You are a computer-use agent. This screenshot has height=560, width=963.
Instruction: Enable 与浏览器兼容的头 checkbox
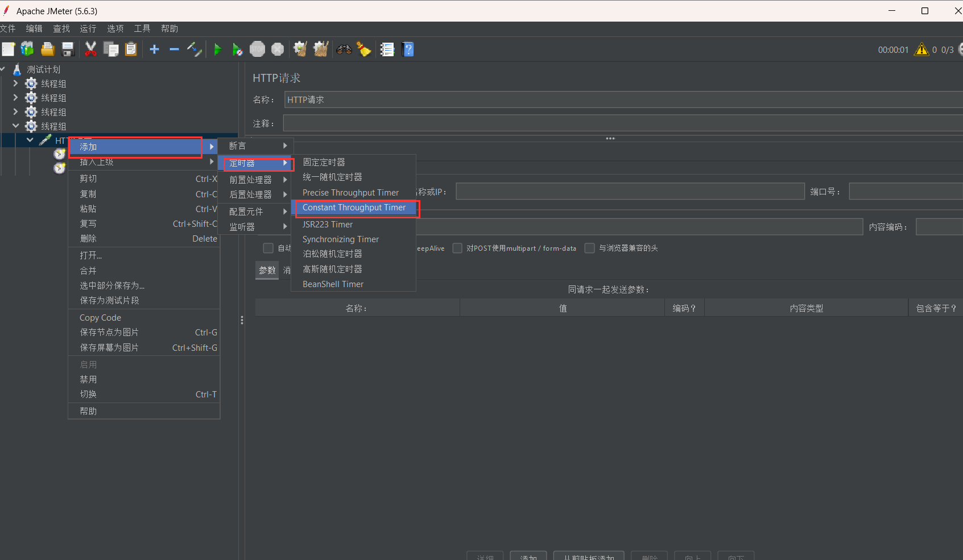590,248
